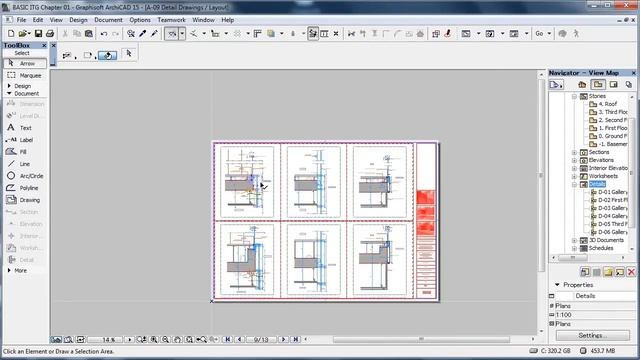Screen dimensions: 640x360
Task: Open dropdown beside the relative construction icon
Action: 226,33
